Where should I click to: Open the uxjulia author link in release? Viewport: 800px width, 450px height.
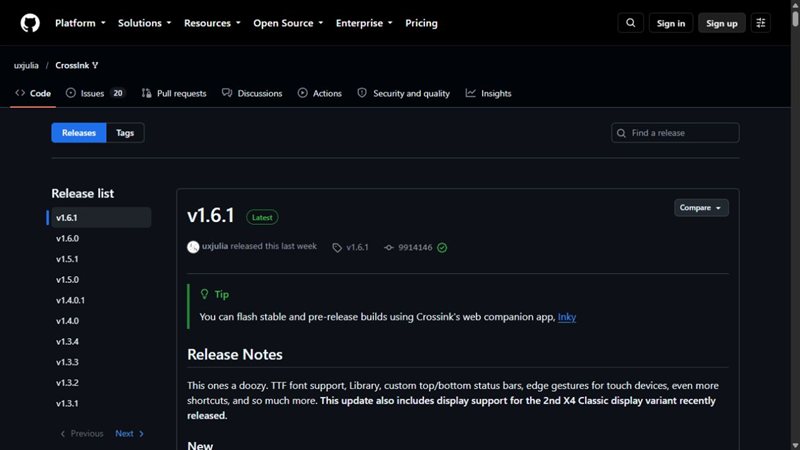pyautogui.click(x=215, y=246)
